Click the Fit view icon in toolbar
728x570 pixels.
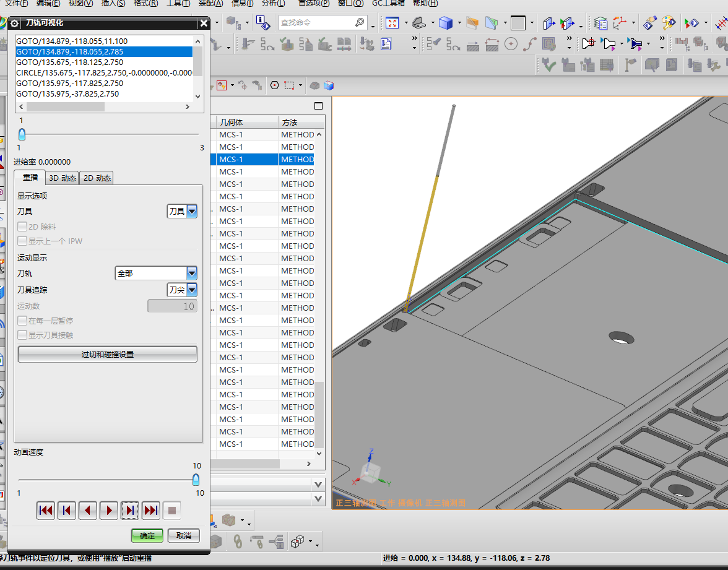tap(392, 23)
